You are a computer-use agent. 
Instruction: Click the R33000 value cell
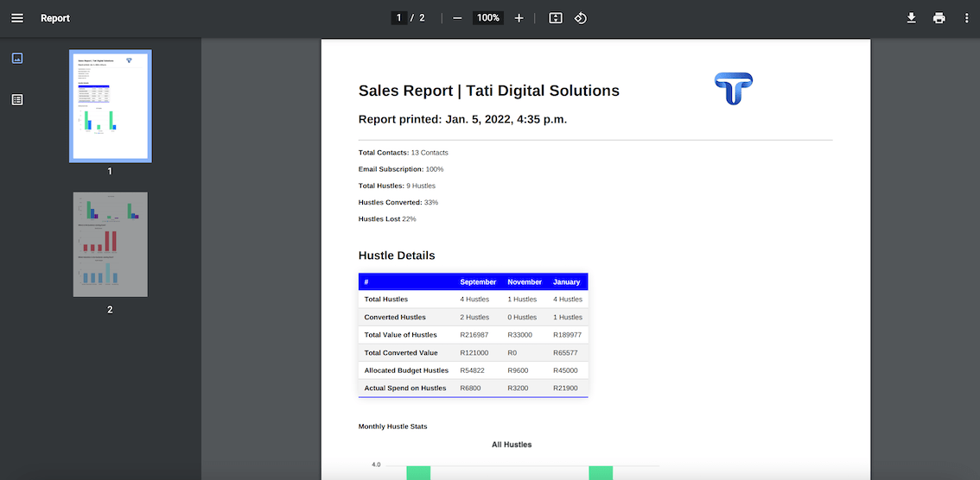(520, 335)
